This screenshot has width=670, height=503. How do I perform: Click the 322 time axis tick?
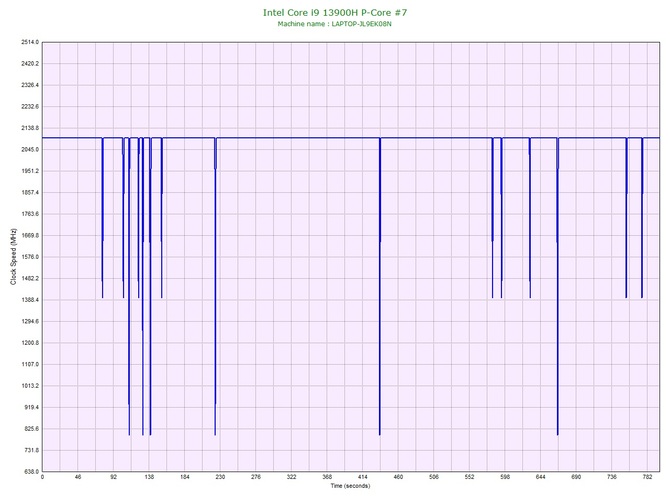(x=291, y=477)
